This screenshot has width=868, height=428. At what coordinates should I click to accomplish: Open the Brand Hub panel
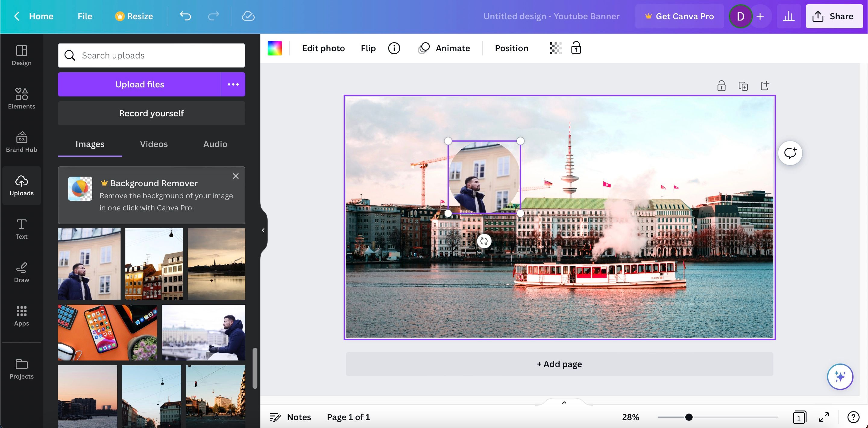[21, 142]
